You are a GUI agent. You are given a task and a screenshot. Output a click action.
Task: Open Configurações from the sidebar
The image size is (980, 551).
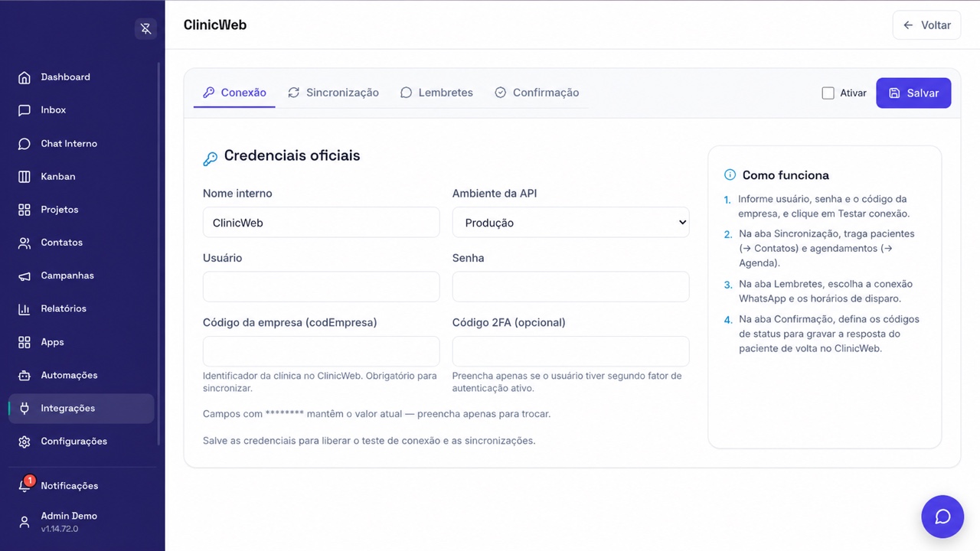tap(81, 442)
